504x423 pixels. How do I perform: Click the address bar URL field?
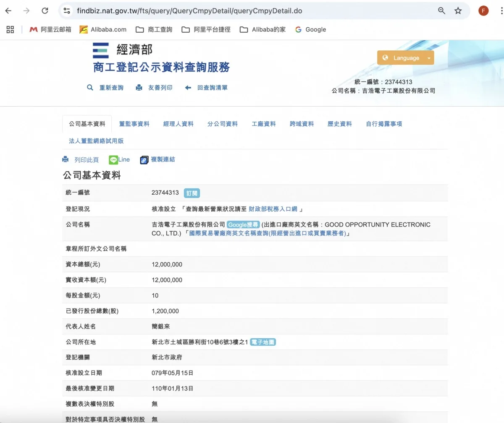252,11
